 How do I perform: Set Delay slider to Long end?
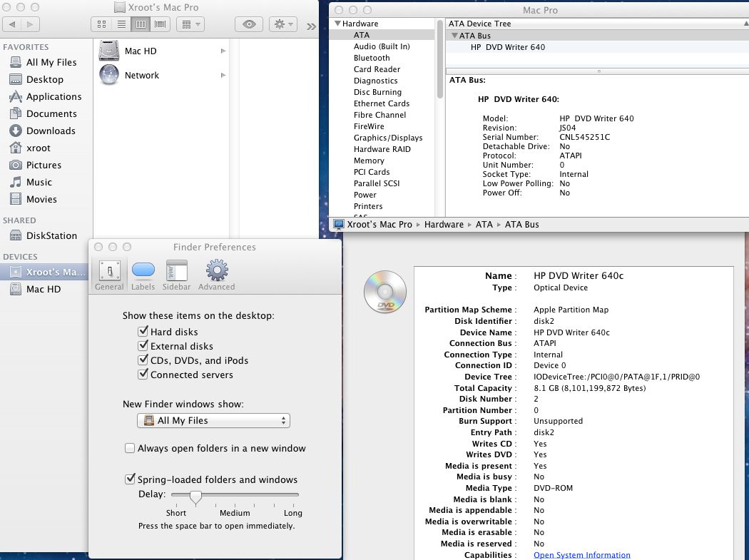coord(293,495)
